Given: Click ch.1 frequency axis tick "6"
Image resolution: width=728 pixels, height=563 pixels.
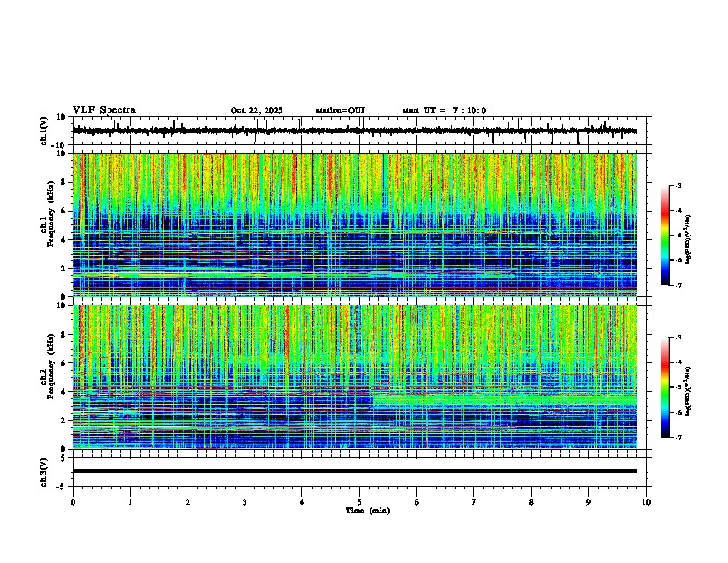Looking at the screenshot, I should pos(63,211).
